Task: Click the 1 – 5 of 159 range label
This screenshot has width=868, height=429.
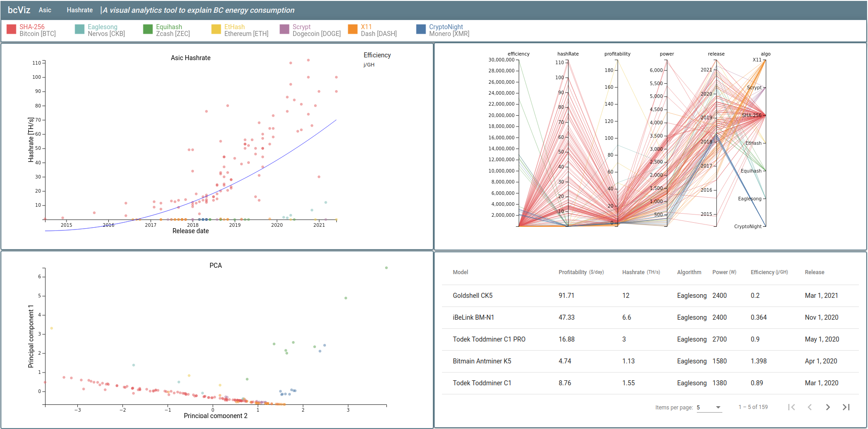Action: tap(753, 407)
